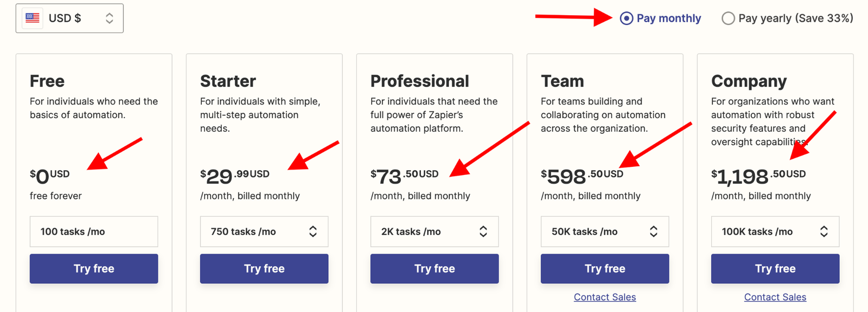
Task: Click Try free for Team plan
Action: (x=605, y=269)
